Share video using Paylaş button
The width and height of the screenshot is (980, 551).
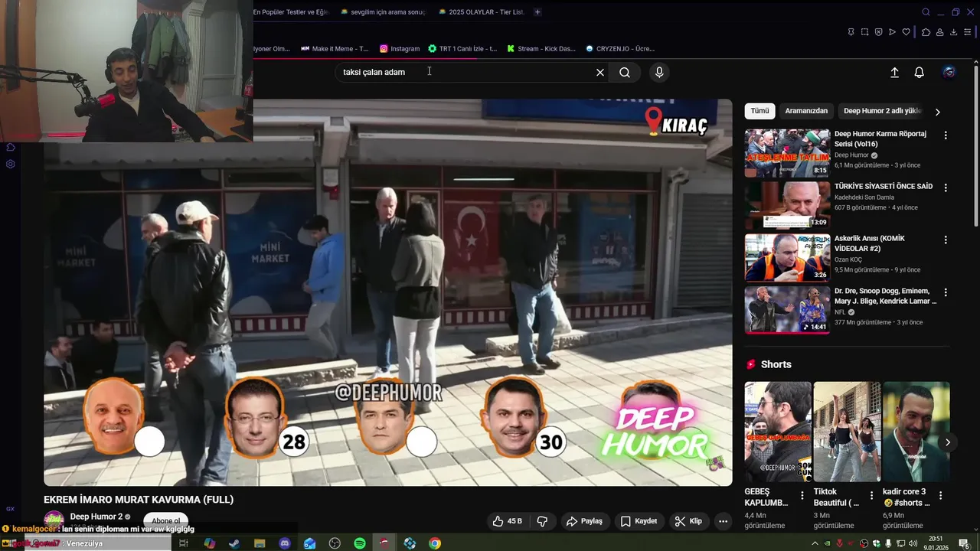pos(585,521)
